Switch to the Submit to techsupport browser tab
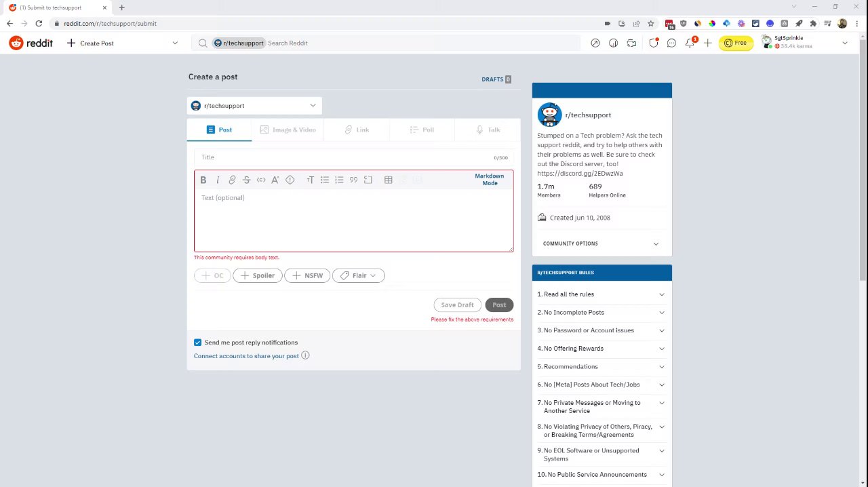 pos(58,7)
